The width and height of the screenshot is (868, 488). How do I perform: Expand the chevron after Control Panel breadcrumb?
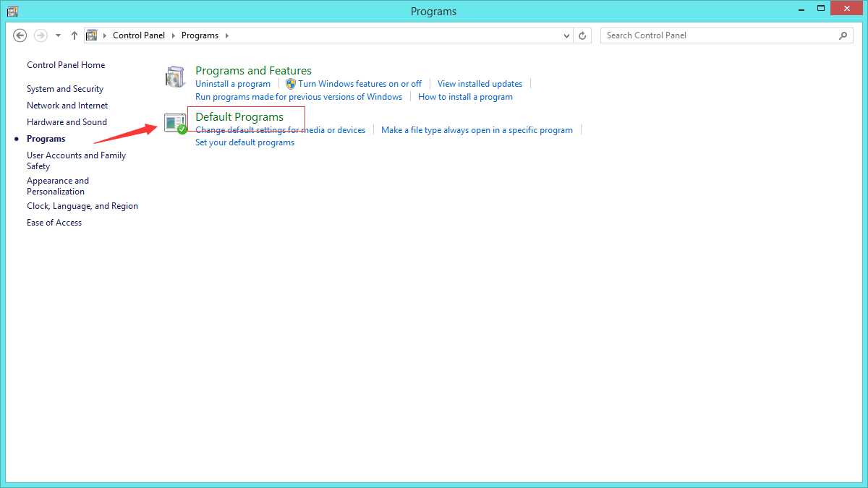click(x=173, y=35)
